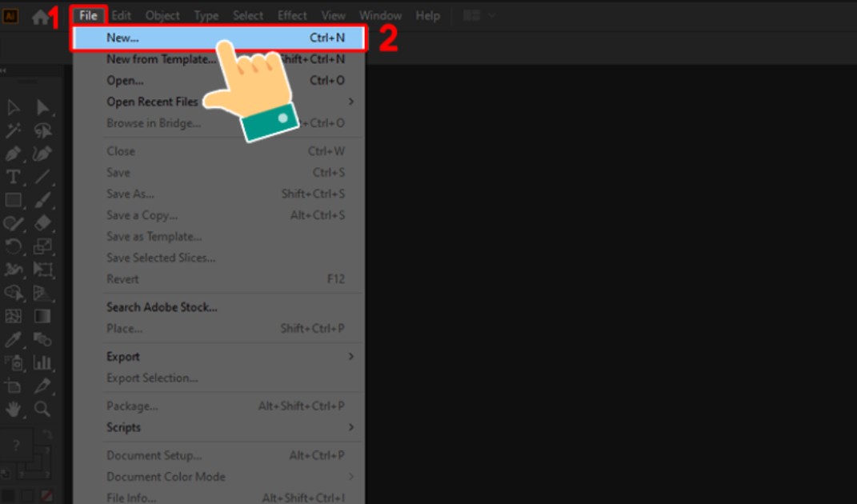
Task: Pick the Magic Wand tool
Action: (x=14, y=131)
